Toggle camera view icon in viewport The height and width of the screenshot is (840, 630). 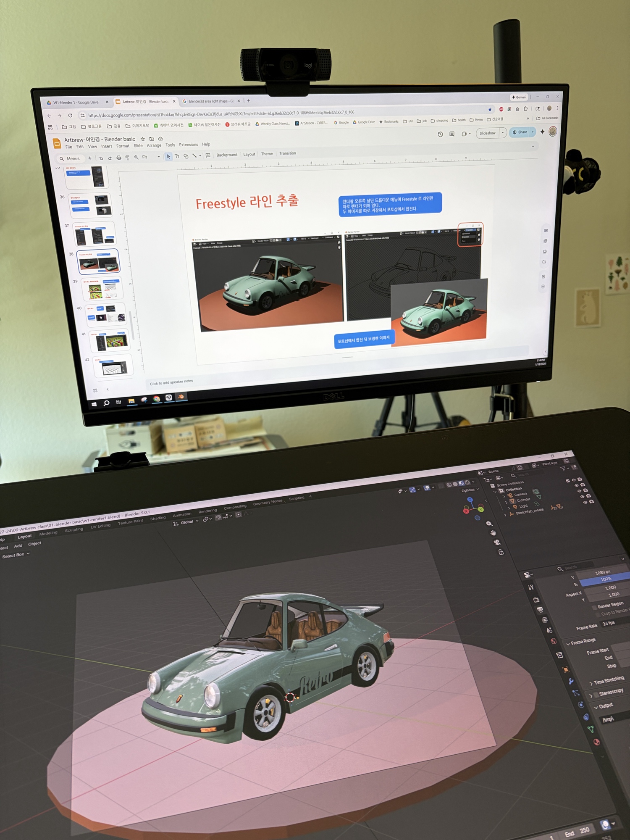(496, 542)
